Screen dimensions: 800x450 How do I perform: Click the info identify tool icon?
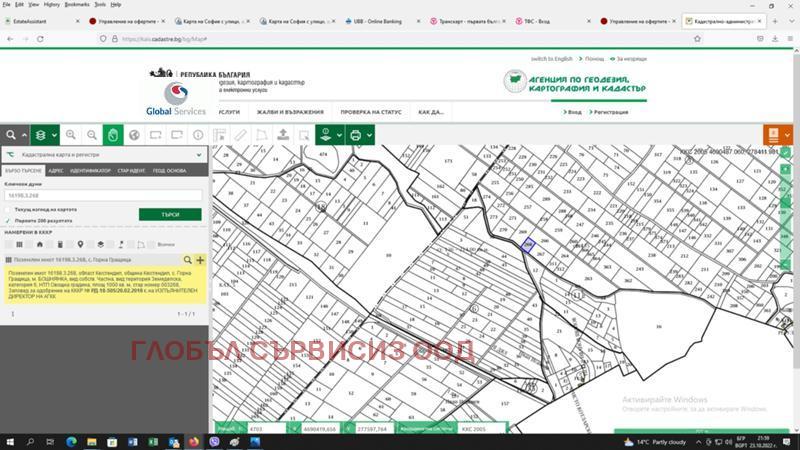(198, 135)
